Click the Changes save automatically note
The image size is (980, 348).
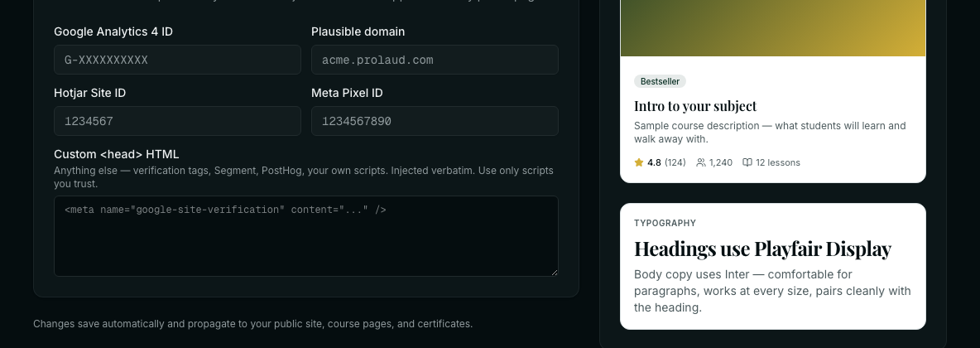click(253, 324)
